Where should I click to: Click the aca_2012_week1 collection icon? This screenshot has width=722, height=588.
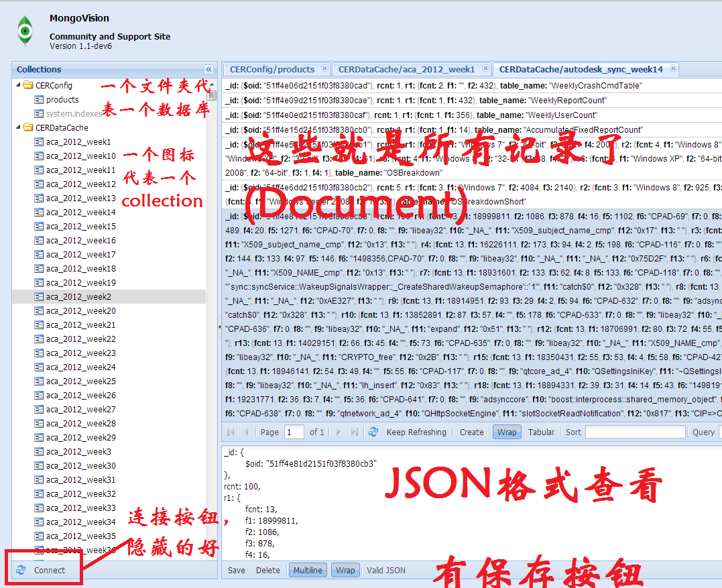coord(39,142)
